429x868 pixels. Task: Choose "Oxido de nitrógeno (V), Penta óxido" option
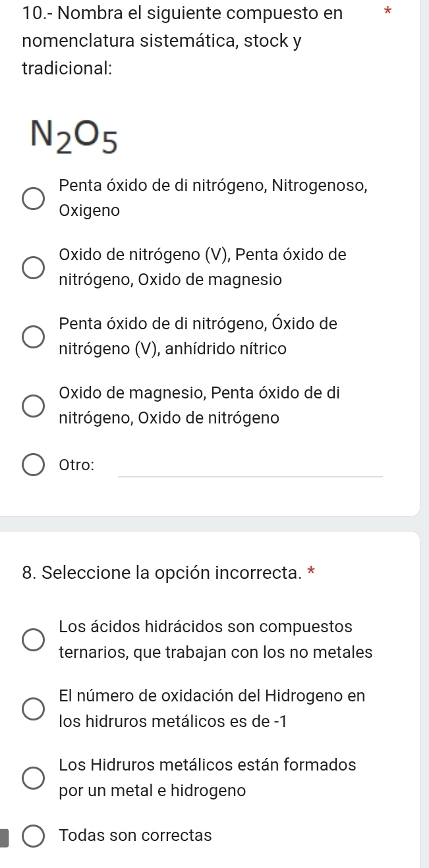click(34, 267)
